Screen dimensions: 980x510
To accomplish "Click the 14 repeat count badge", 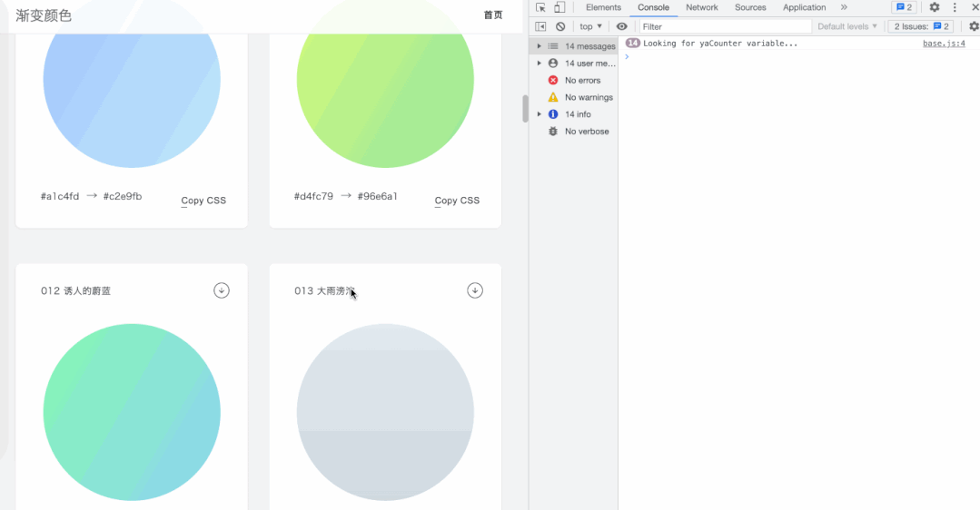I will (632, 43).
